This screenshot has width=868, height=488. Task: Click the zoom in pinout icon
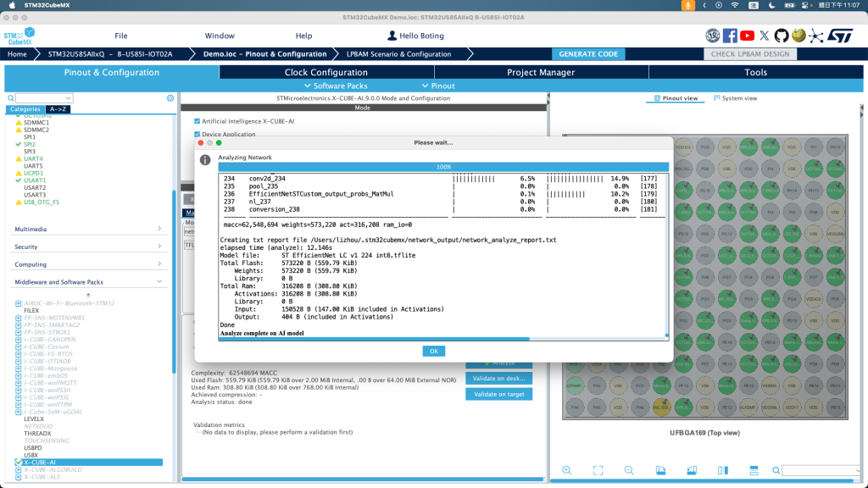coord(566,470)
